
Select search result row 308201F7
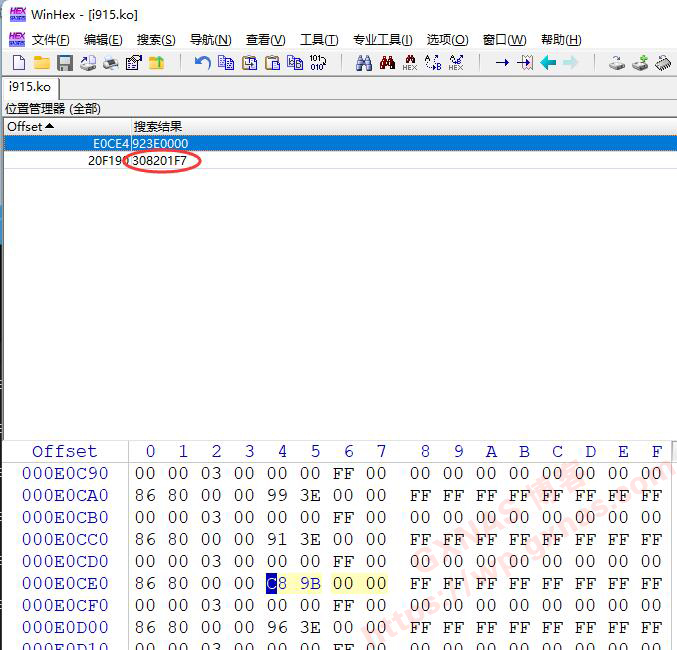pos(160,160)
